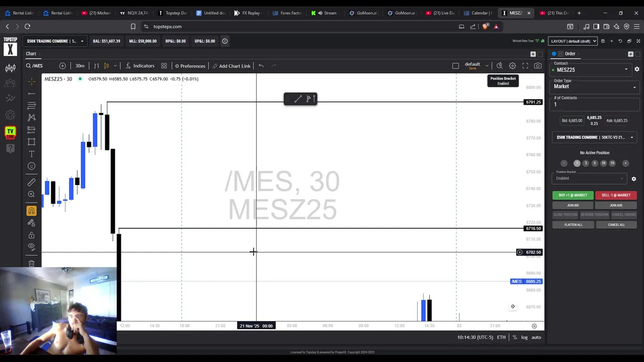Open the chart settings gear icon
Viewport: 644px width, 362px height.
point(512,66)
